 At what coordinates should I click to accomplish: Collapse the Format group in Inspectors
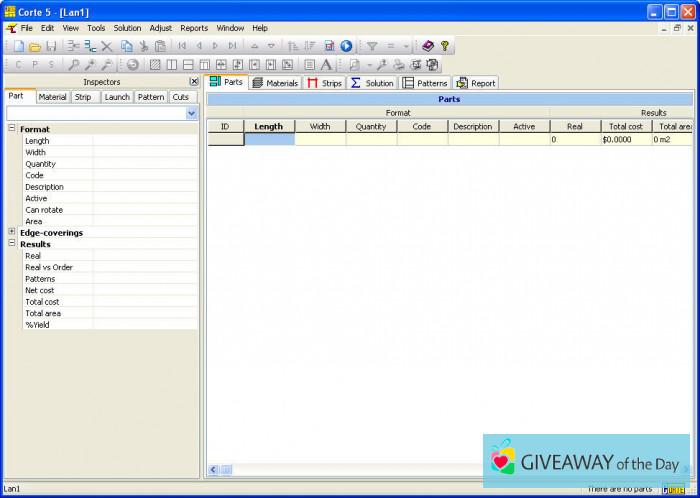click(x=12, y=129)
